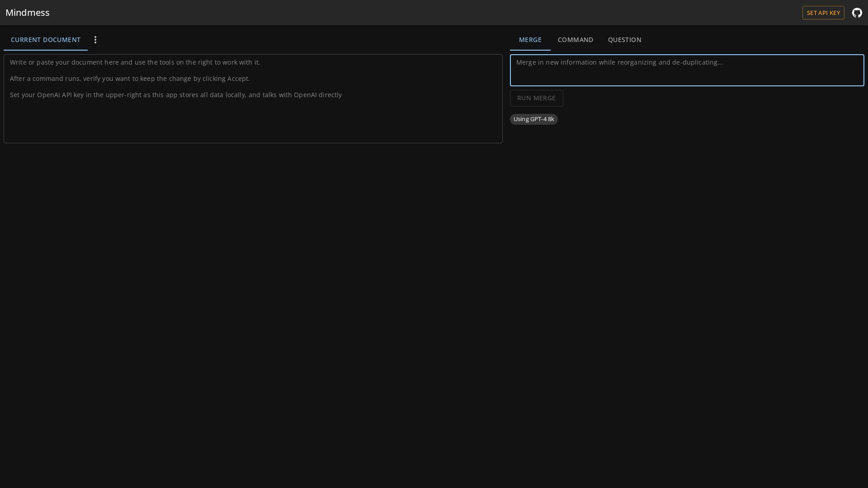Click the 'Write or paste your document' placeholder line
868x488 pixels.
click(x=135, y=62)
